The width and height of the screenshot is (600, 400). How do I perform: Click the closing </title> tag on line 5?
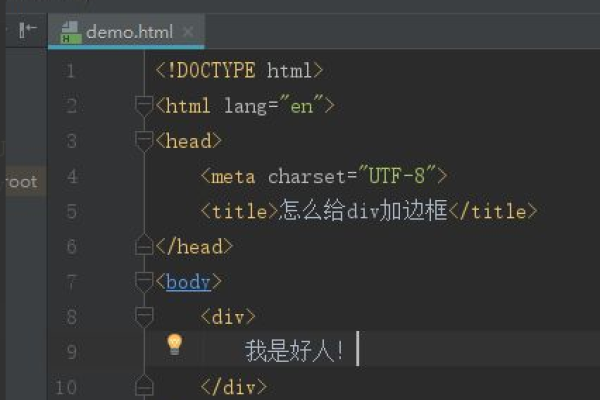(493, 211)
